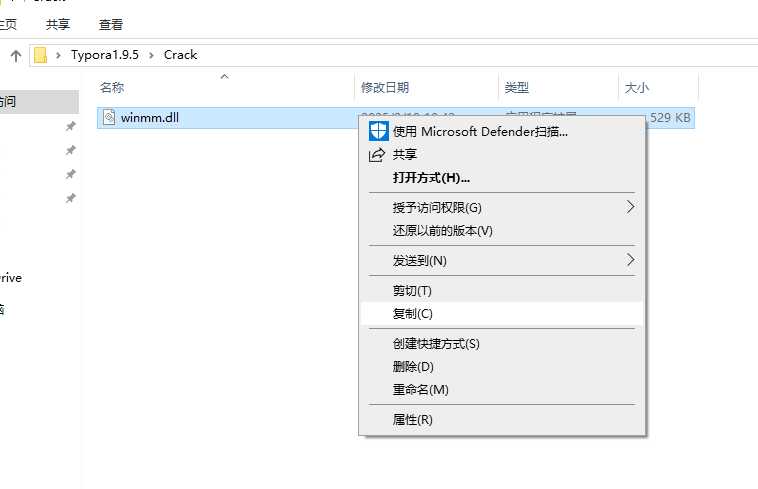Open 发送到(N) submenu
This screenshot has height=489, width=758.
[x=502, y=261]
